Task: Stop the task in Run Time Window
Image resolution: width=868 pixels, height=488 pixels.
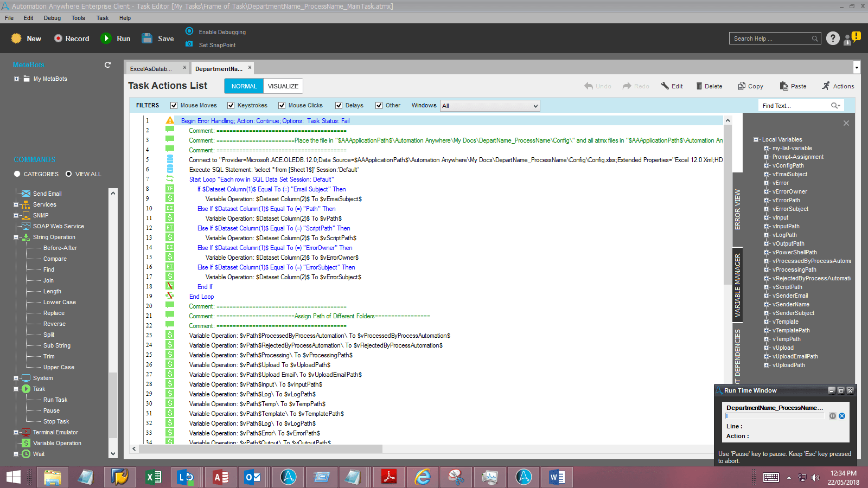Action: click(x=842, y=416)
